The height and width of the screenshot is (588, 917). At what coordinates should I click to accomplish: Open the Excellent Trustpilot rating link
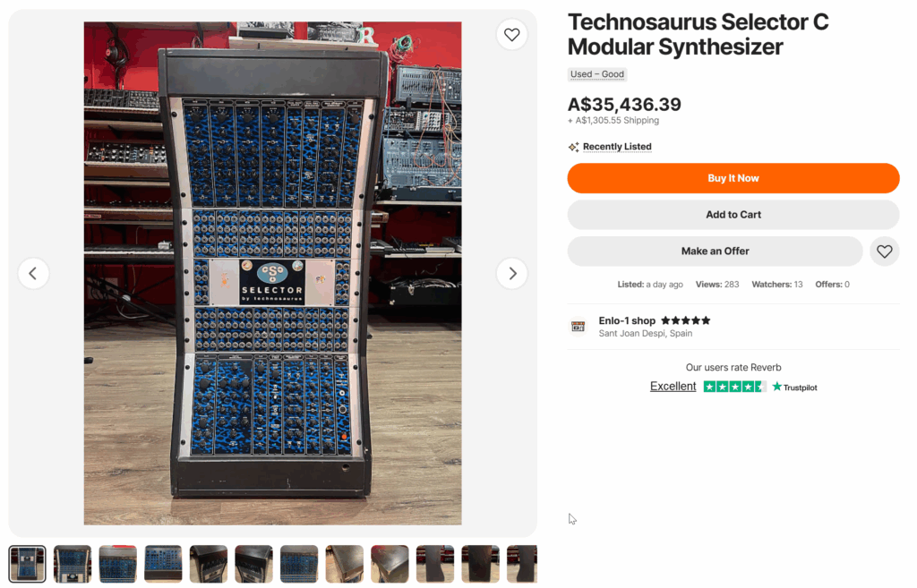(673, 387)
